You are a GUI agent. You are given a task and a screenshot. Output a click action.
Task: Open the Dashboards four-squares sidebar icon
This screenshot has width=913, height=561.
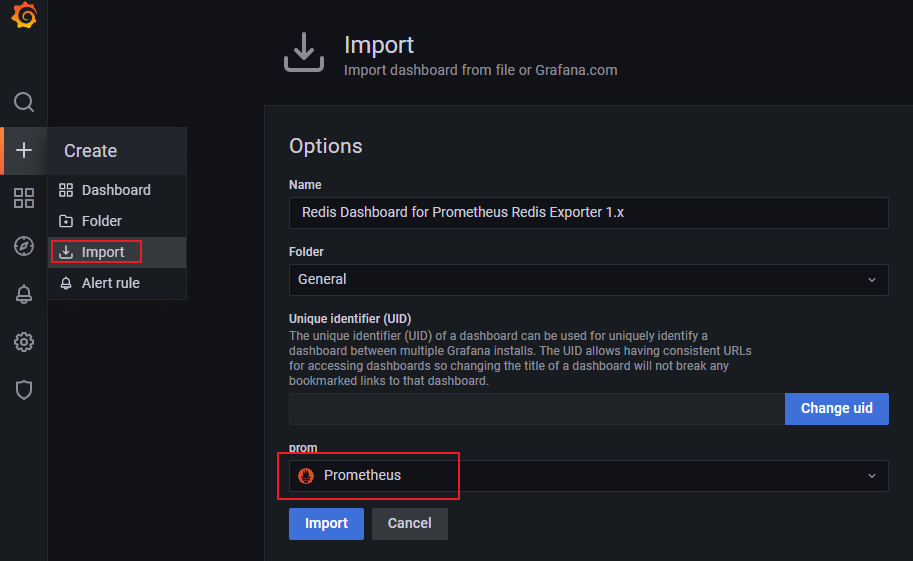(24, 198)
